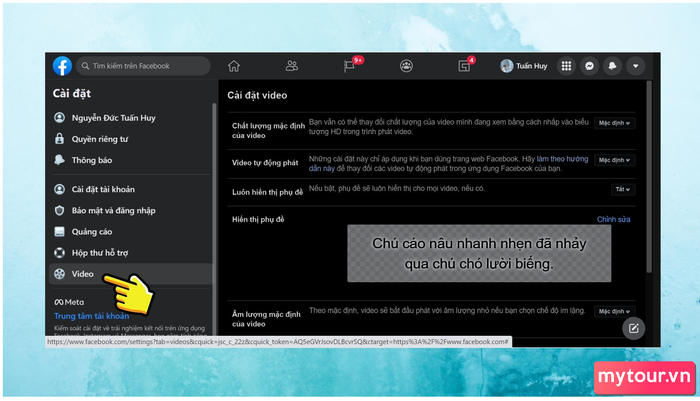700x401 pixels.
Task: Open the 'Trung tâm tài khoản' link
Action: click(91, 316)
